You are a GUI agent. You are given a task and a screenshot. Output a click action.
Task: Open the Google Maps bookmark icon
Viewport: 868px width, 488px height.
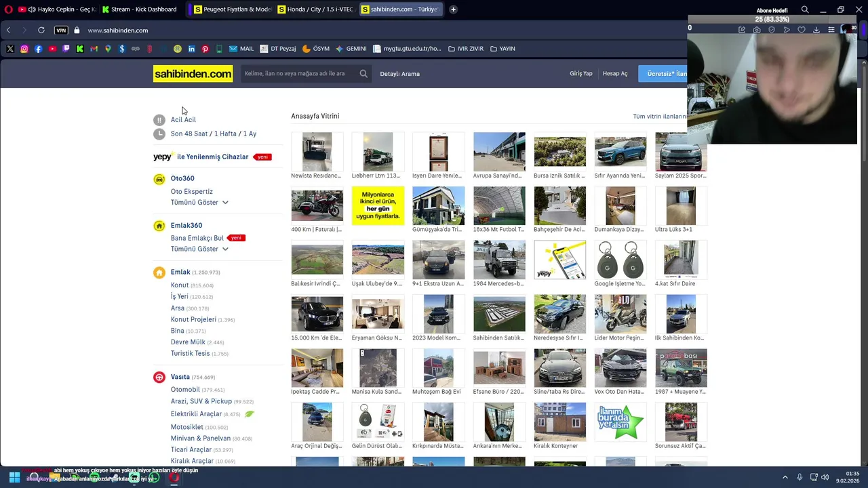pyautogui.click(x=108, y=49)
